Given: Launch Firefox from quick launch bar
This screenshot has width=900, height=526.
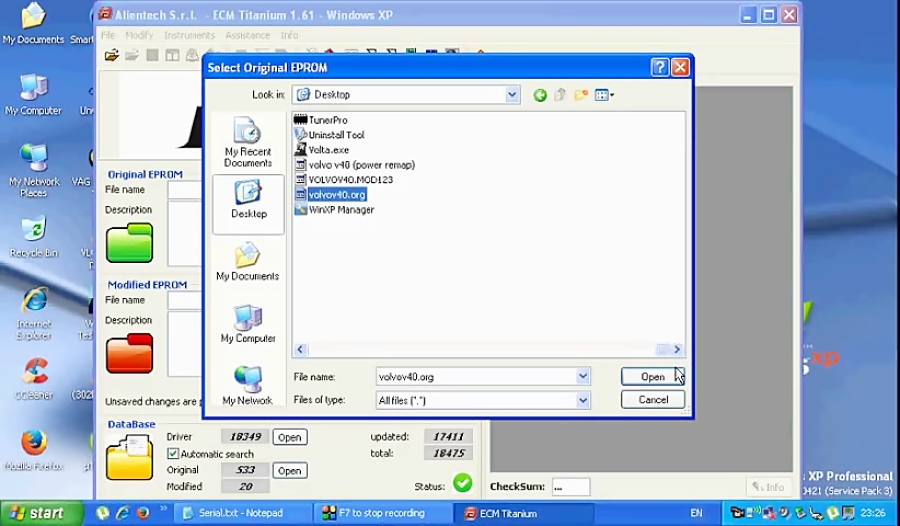Looking at the screenshot, I should (x=143, y=513).
